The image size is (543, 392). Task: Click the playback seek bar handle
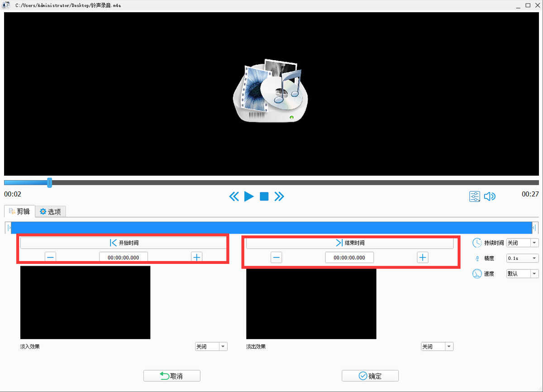point(49,182)
